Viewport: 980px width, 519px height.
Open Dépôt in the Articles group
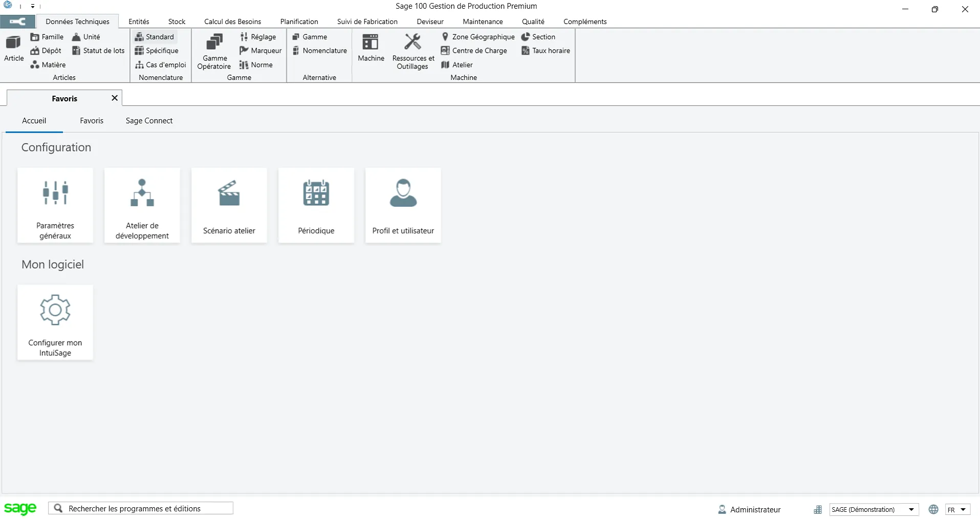[46, 51]
